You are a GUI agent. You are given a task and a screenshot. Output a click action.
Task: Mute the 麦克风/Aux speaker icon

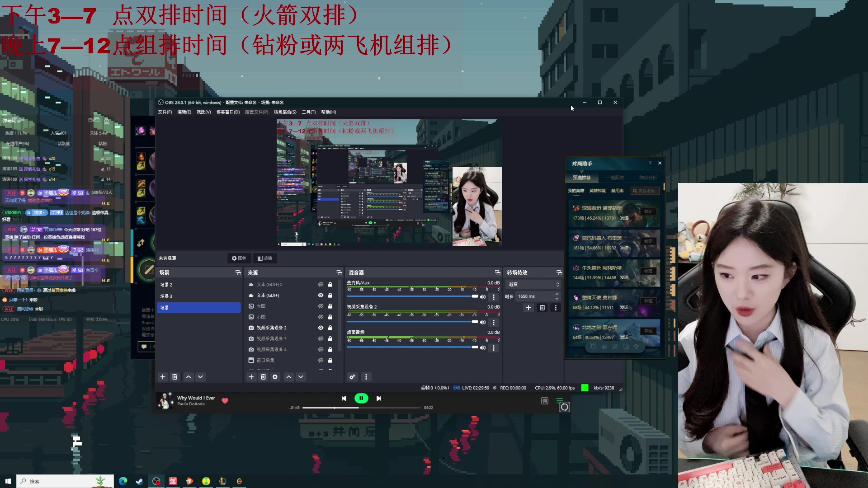pyautogui.click(x=483, y=297)
